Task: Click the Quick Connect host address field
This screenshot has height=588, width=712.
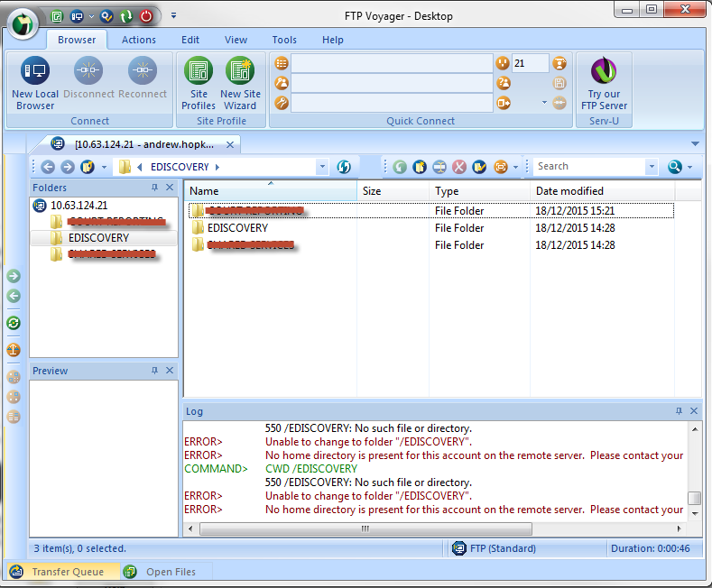Action: pos(392,63)
